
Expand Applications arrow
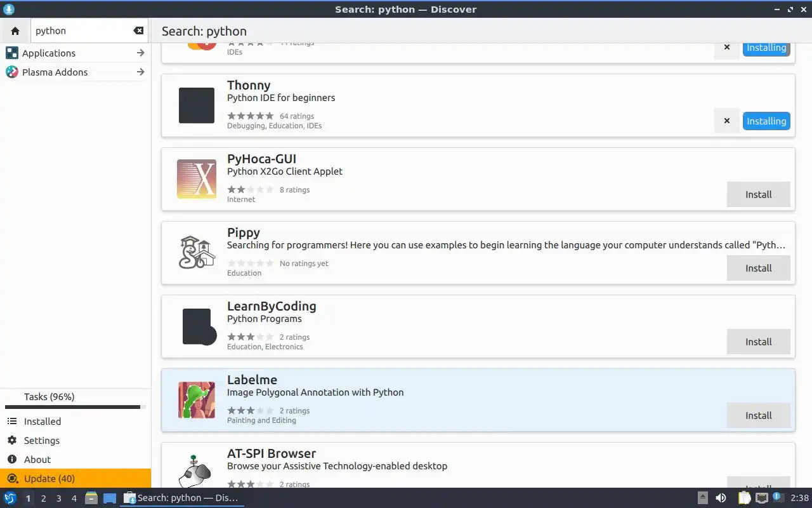click(141, 53)
